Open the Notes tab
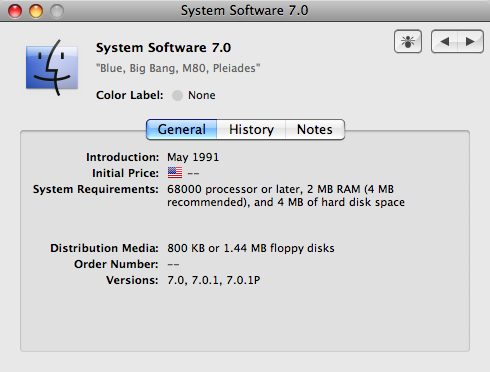The height and width of the screenshot is (372, 490). [x=315, y=129]
